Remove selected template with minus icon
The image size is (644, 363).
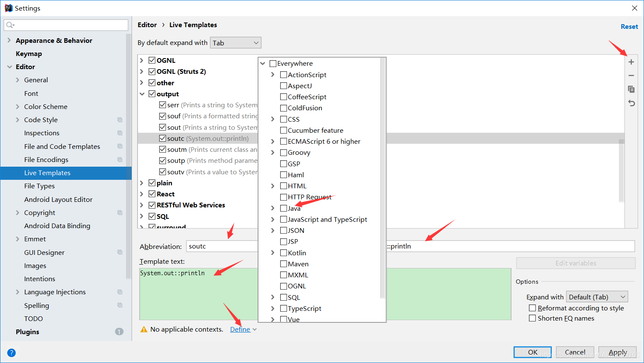pos(631,75)
